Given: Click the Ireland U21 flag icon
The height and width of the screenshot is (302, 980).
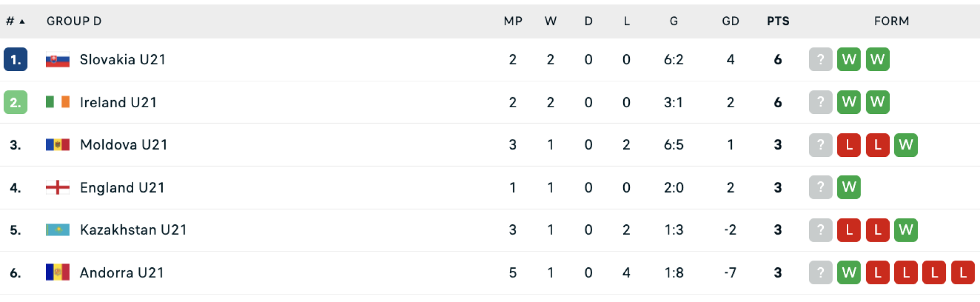Looking at the screenshot, I should (57, 102).
